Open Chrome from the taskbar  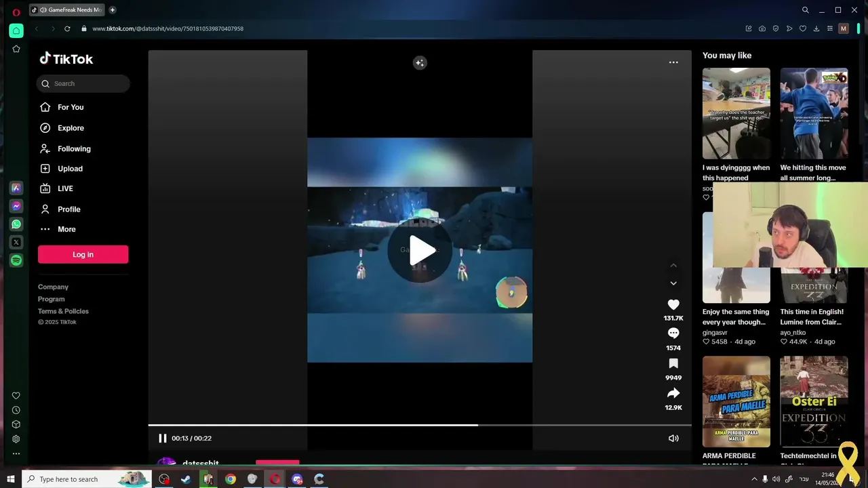point(231,479)
